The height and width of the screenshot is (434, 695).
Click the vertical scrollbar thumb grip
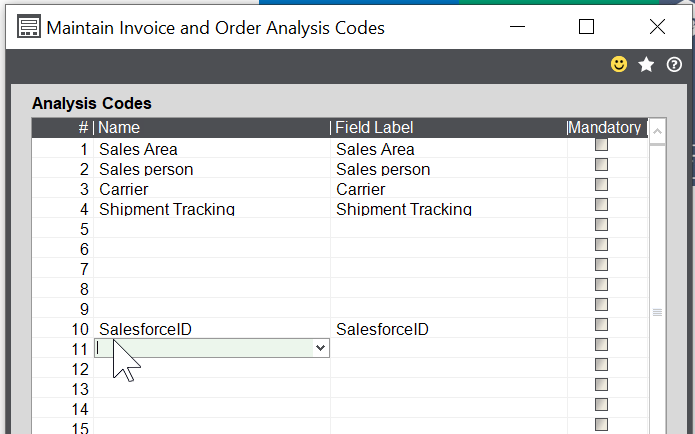pyautogui.click(x=657, y=312)
